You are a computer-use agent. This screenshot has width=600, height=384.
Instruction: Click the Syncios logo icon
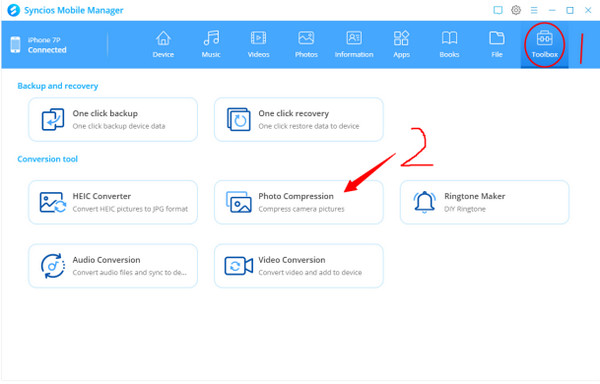tap(14, 10)
